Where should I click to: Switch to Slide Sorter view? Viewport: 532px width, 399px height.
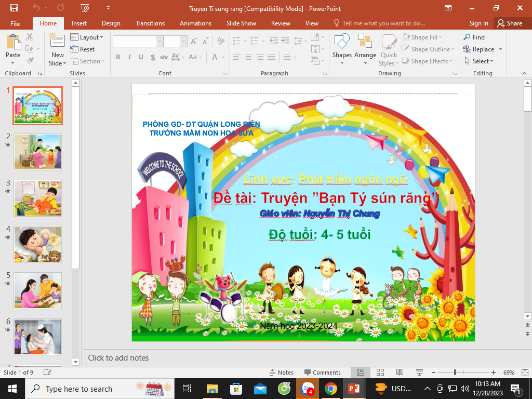pyautogui.click(x=380, y=373)
